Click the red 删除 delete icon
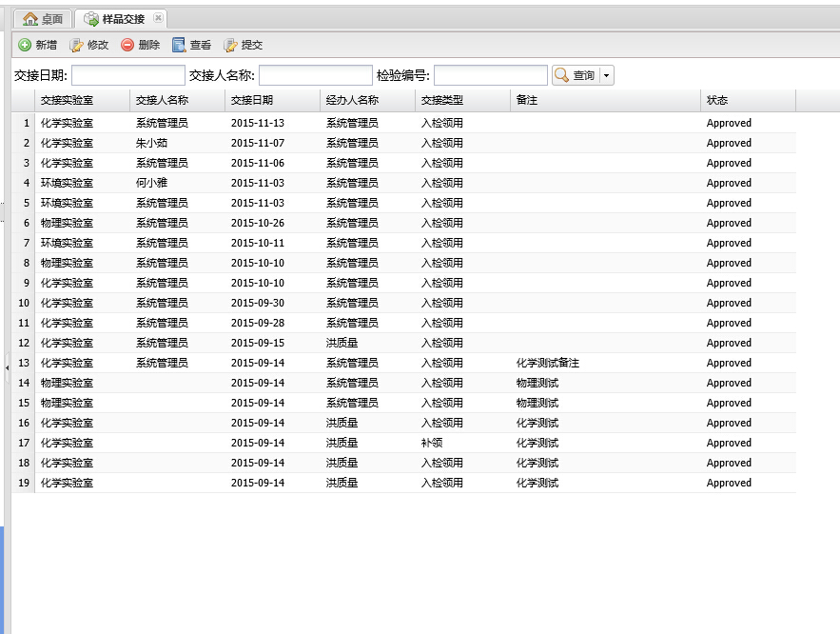The height and width of the screenshot is (634, 840). pyautogui.click(x=127, y=45)
